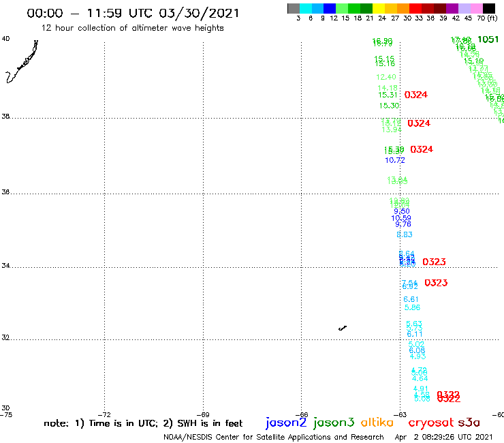Click the wave height value '4.91'
The image size is (504, 443).
[421, 388]
